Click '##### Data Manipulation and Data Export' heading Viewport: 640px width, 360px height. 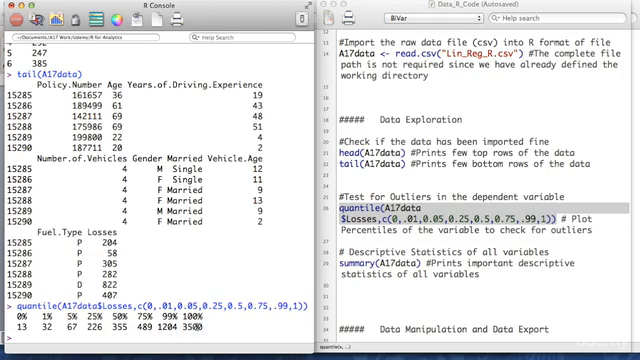(x=444, y=329)
